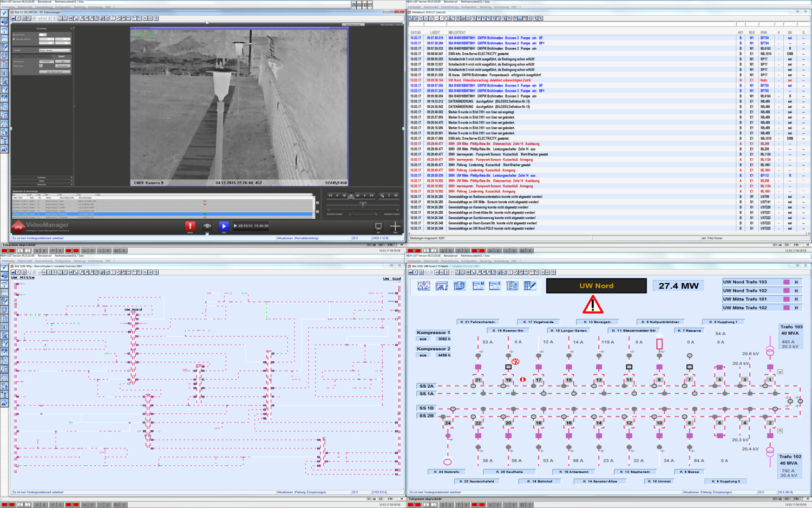Click the alarm clock icon in left sidebar
Screen dimensions: 812x508
(x=4, y=98)
